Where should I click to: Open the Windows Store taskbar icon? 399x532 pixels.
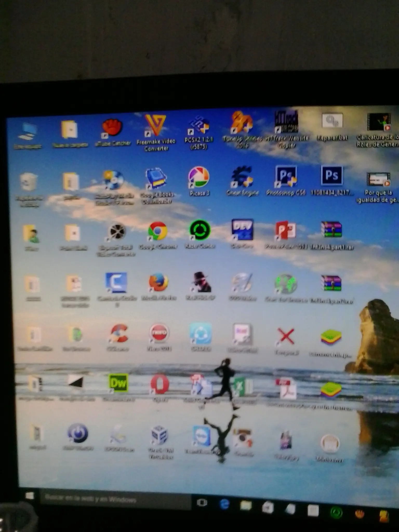268,508
